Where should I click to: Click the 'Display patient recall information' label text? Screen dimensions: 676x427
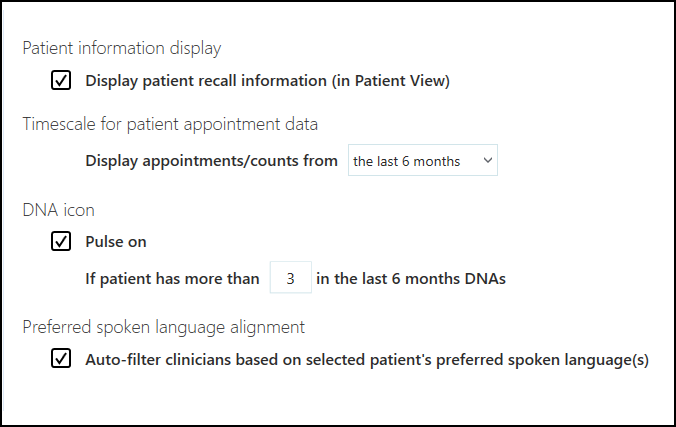click(206, 81)
